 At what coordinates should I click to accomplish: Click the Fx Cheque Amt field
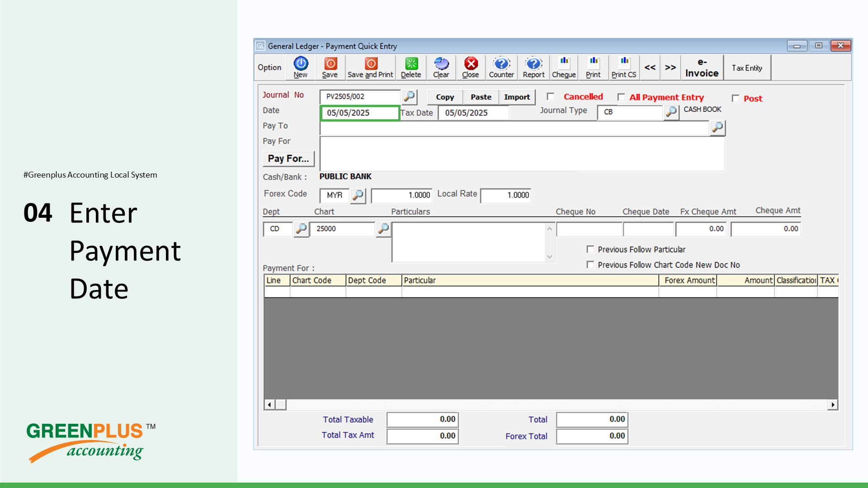tap(701, 229)
